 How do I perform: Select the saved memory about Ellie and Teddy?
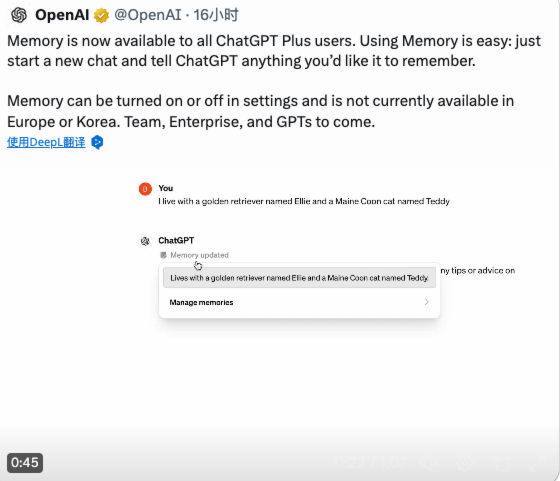(299, 278)
